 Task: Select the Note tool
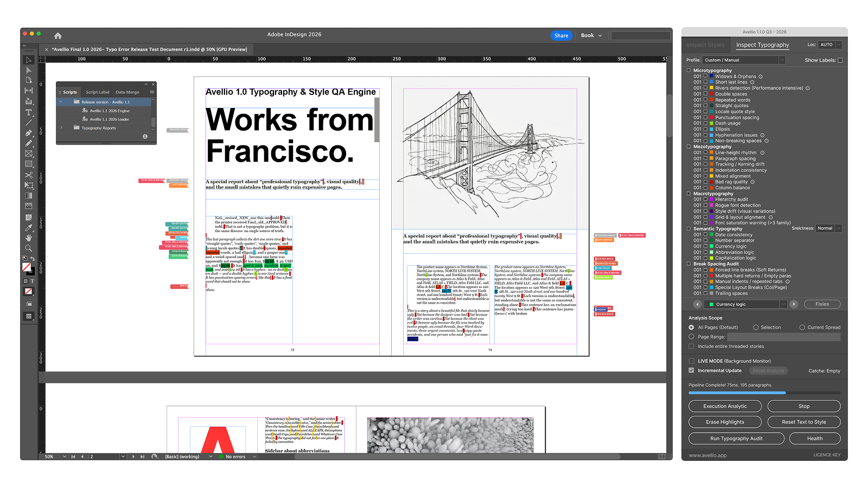pyautogui.click(x=29, y=217)
